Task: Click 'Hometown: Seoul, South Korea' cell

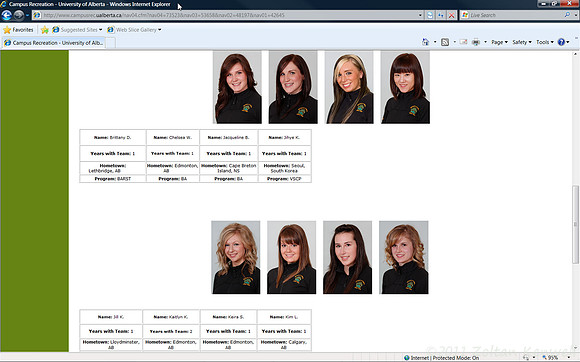Action: (284, 168)
